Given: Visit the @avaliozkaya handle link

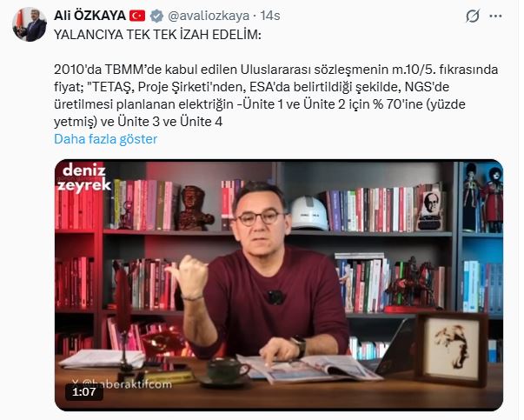Looking at the screenshot, I should coord(209,16).
